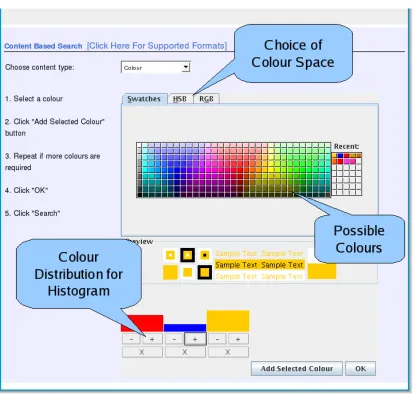The height and width of the screenshot is (394, 414).
Task: Click highlighted Sample Text preview row
Action: point(259,265)
